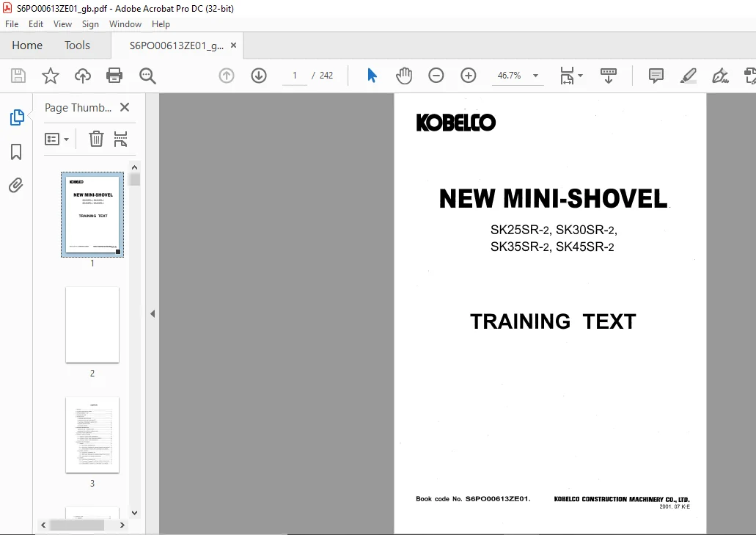Go to next page arrow
This screenshot has height=535, width=756.
(x=259, y=76)
